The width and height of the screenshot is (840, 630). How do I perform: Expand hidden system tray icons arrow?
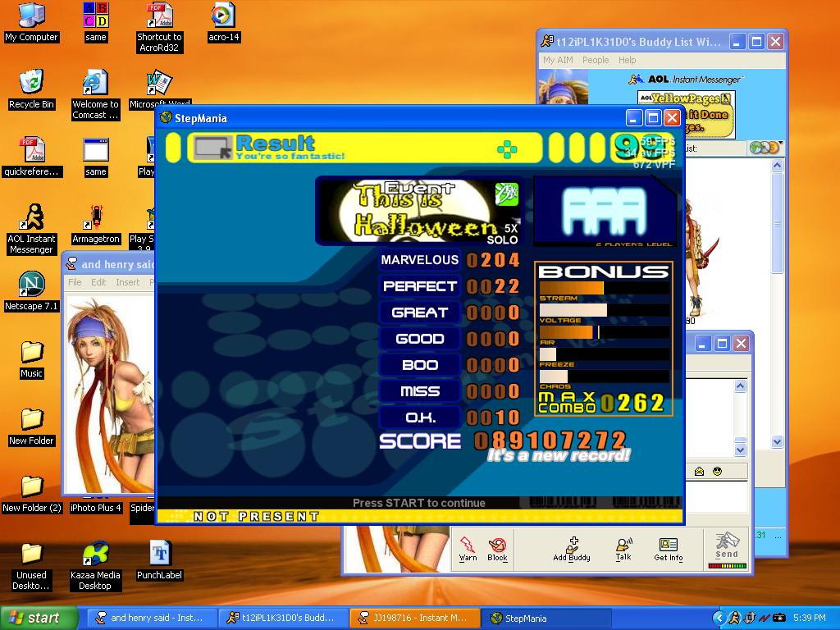[719, 619]
